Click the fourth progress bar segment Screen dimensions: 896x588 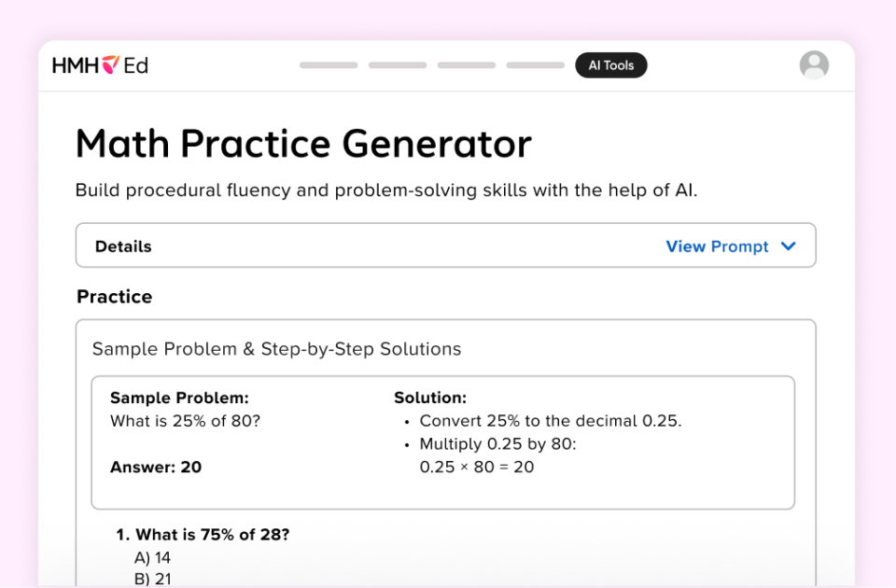535,65
